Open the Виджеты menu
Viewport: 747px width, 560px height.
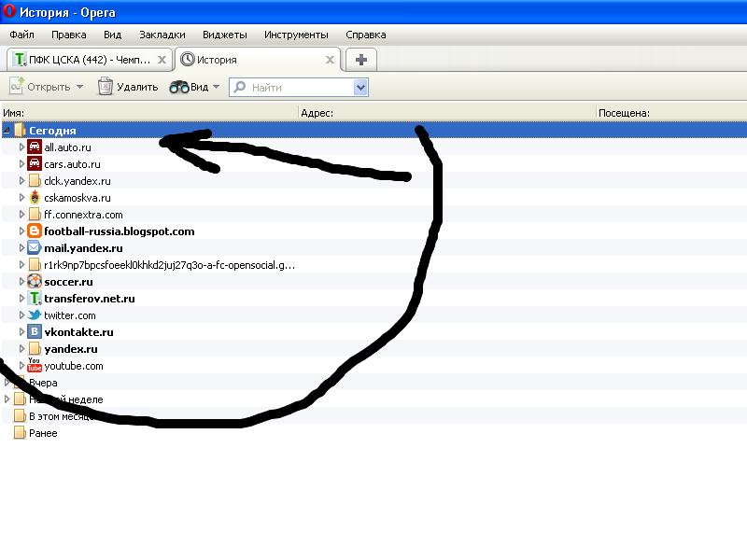coord(224,35)
